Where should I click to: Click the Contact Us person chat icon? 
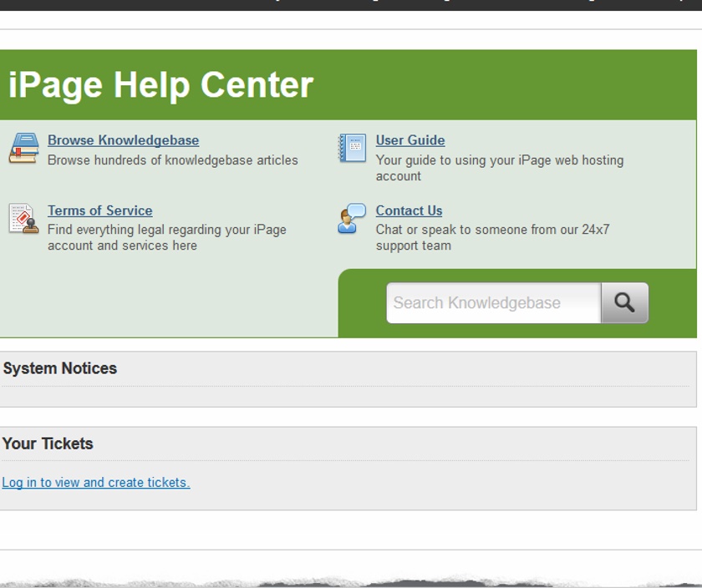click(x=352, y=218)
